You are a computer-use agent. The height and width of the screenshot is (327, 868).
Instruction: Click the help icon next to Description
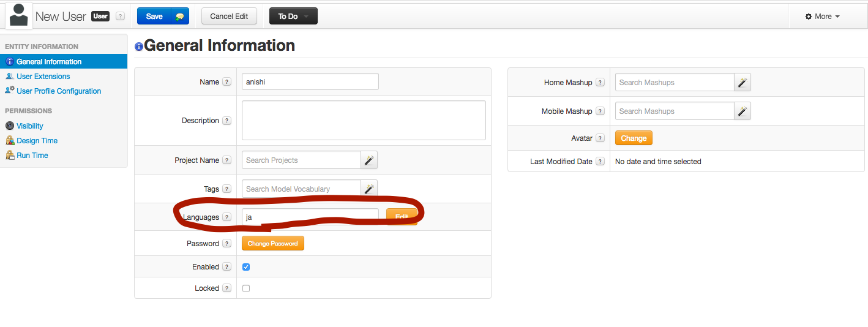226,121
